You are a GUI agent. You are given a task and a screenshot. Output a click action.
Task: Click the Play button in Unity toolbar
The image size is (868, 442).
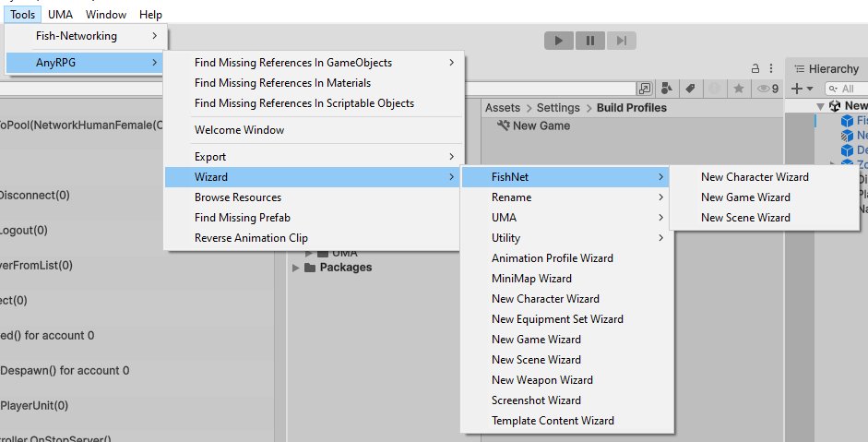coord(559,41)
